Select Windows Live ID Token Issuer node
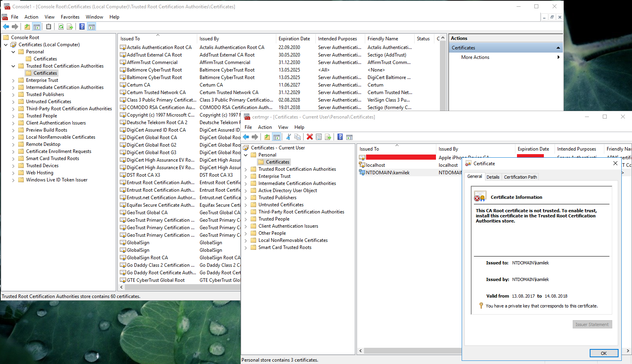The image size is (632, 364). pyautogui.click(x=57, y=180)
